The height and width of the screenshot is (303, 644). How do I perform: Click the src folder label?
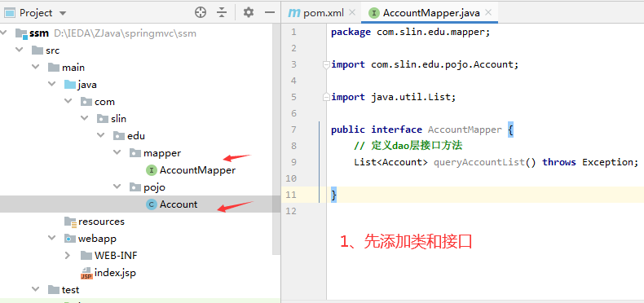tap(52, 50)
